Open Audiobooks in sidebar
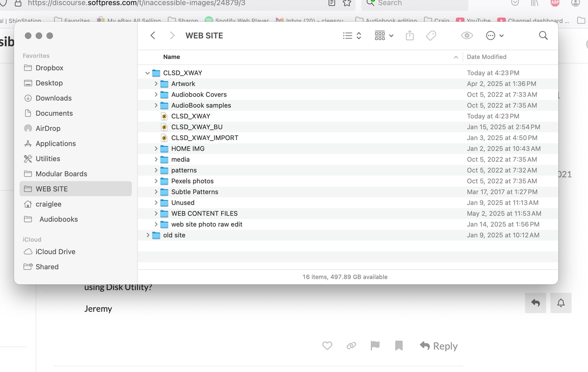 point(75,219)
